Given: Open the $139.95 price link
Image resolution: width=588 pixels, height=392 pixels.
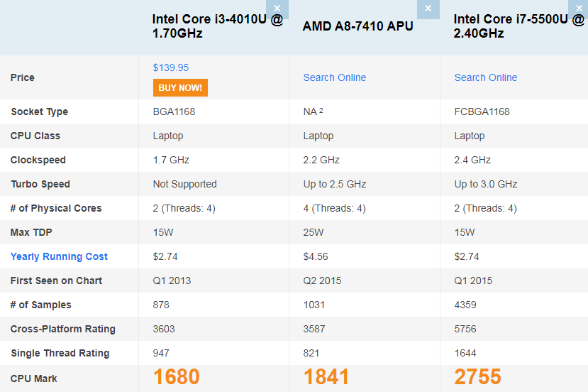Looking at the screenshot, I should coord(171,67).
